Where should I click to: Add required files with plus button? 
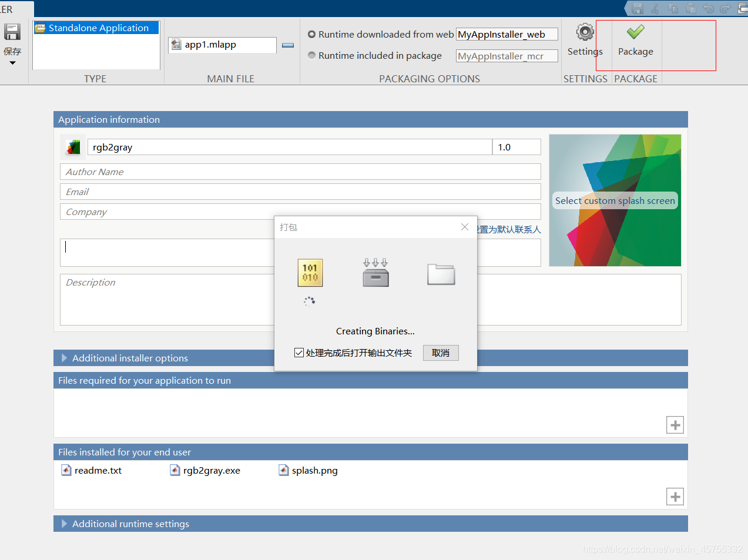pos(675,425)
